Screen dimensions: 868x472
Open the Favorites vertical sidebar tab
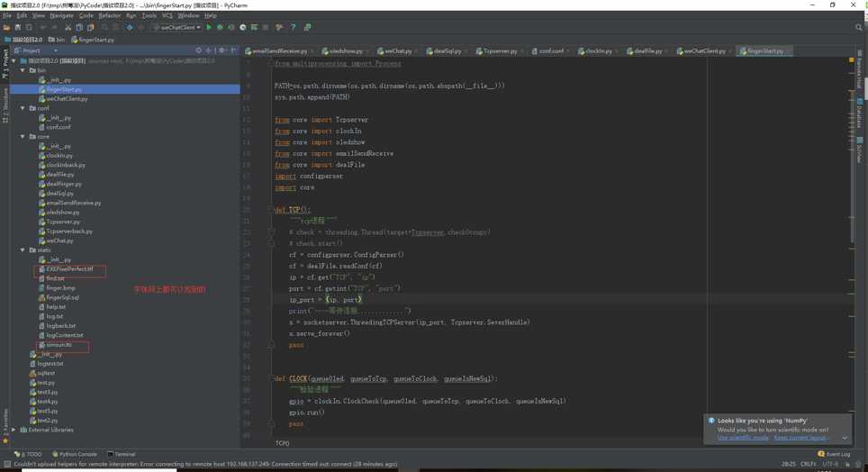coord(5,425)
